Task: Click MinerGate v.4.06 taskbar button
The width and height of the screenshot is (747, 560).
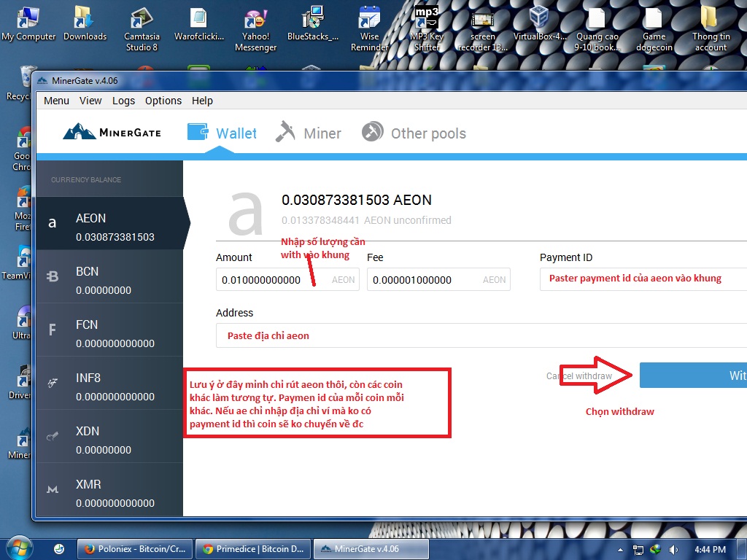Action: pyautogui.click(x=371, y=549)
